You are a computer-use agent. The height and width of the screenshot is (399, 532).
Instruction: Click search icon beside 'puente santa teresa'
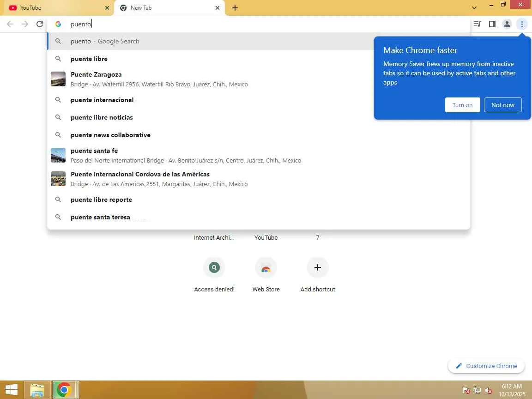pyautogui.click(x=58, y=217)
